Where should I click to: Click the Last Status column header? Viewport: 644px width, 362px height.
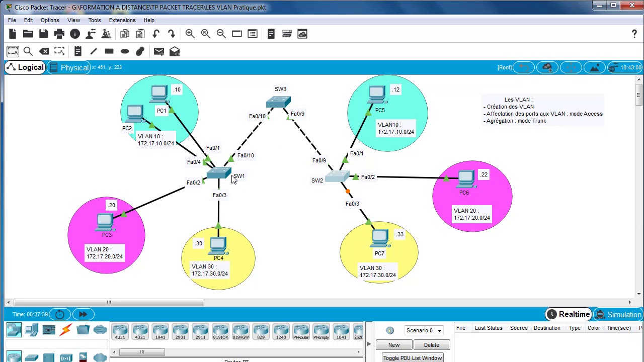point(489,328)
